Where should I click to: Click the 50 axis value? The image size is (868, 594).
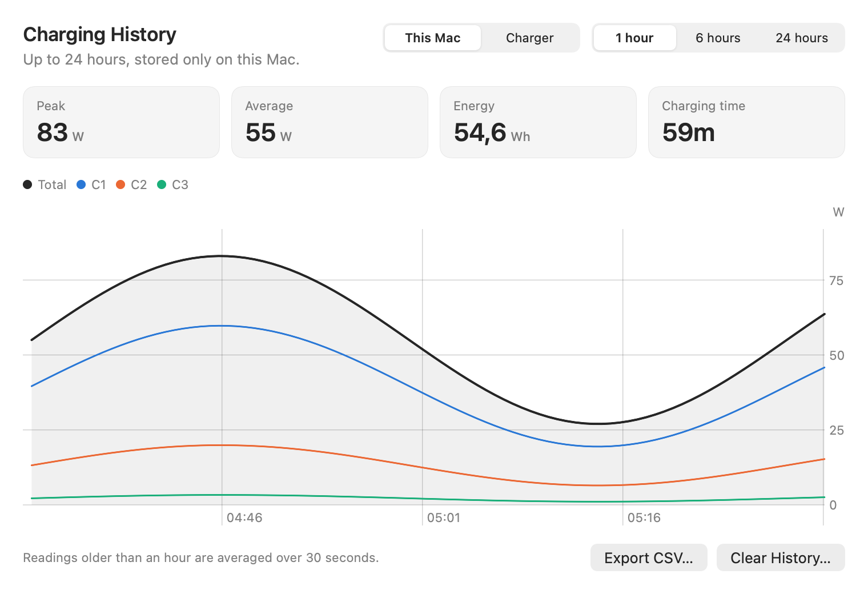(837, 355)
